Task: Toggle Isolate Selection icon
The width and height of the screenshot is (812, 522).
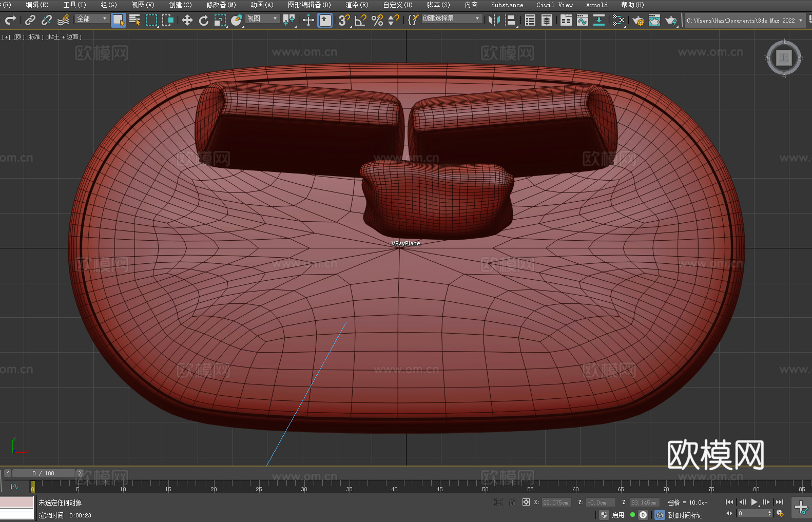Action: (498, 502)
